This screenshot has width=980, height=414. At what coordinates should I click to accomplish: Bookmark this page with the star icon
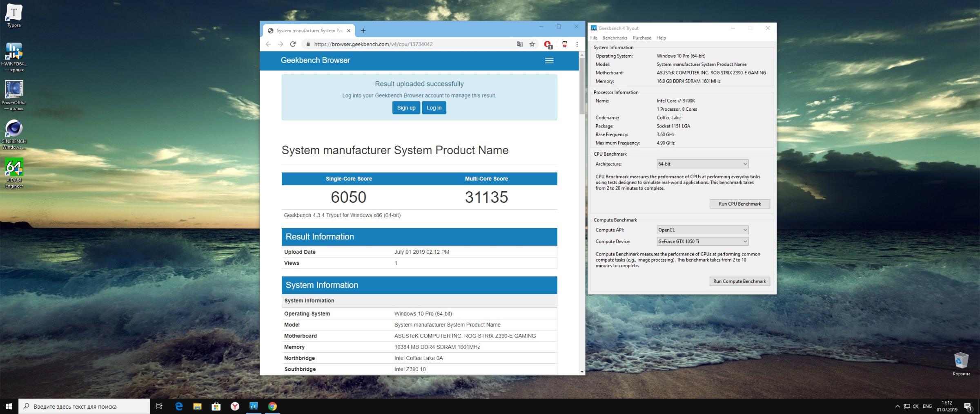[532, 44]
